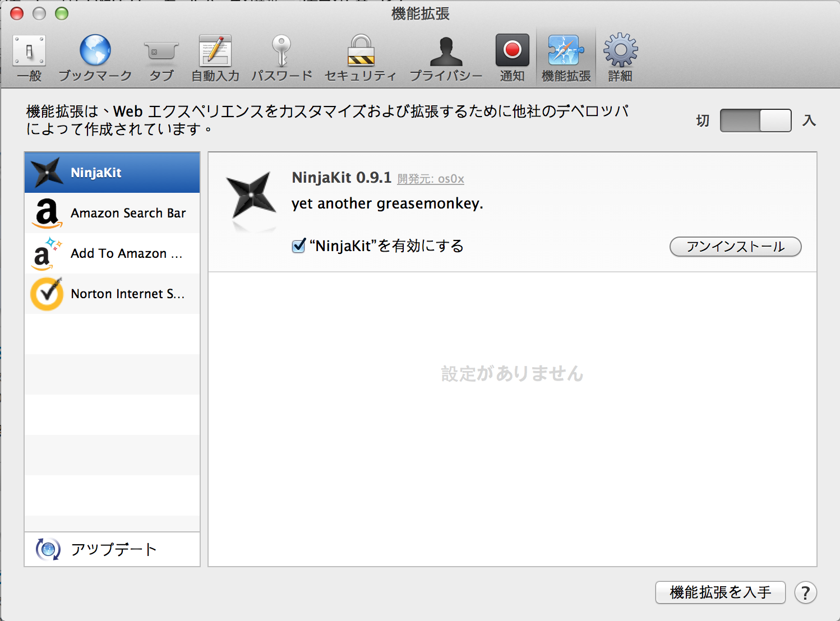Open the Updates (アップデート) section
The width and height of the screenshot is (840, 621).
click(112, 549)
